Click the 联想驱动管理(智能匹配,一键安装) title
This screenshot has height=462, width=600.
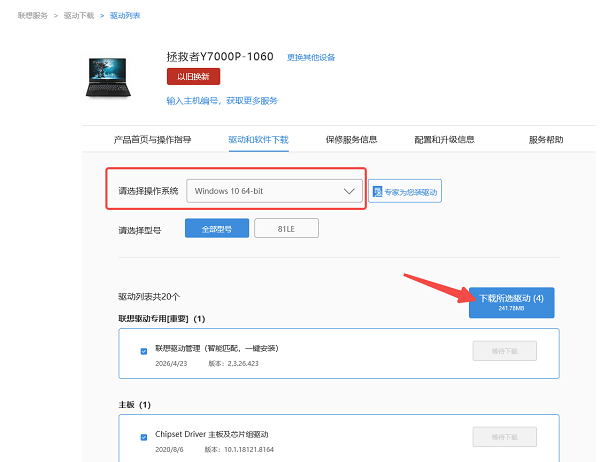pos(217,348)
